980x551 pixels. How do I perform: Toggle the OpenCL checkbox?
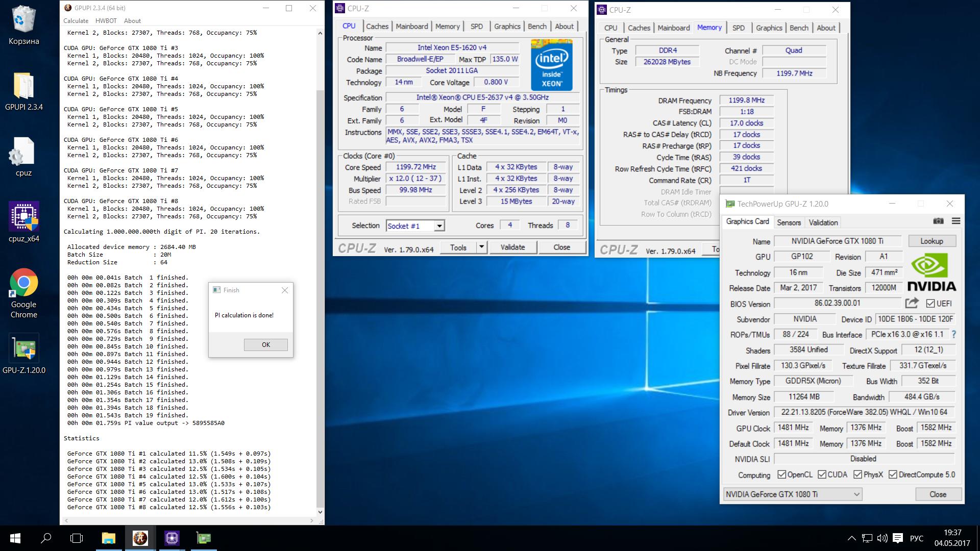point(781,474)
